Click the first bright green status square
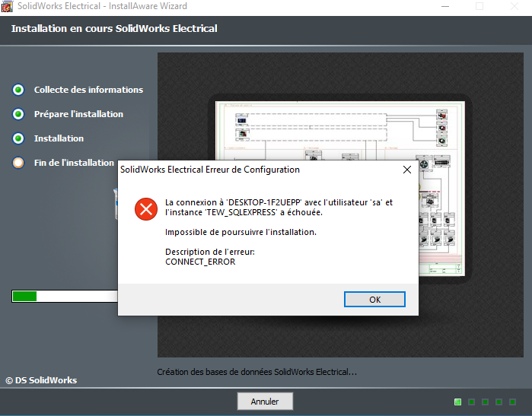 click(x=457, y=402)
